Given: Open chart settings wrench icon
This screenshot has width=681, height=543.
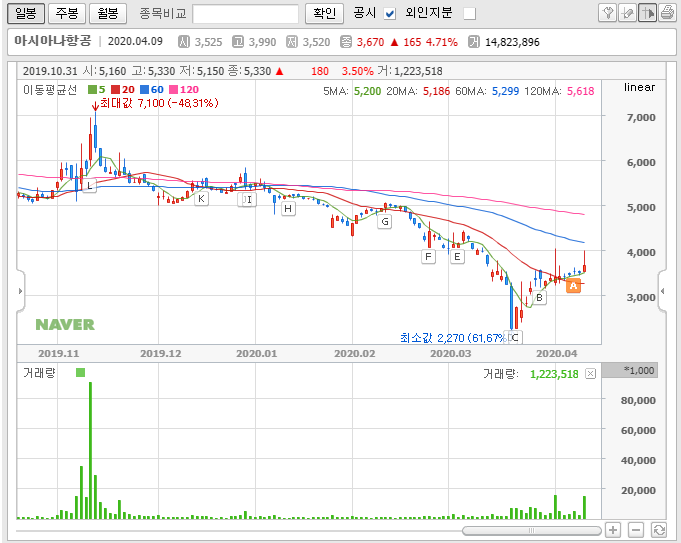Looking at the screenshot, I should pyautogui.click(x=608, y=13).
